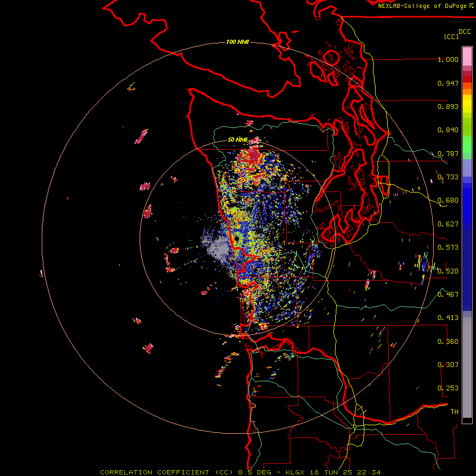Click the 0.733 color scale value
This screenshot has height=476, width=476.
point(448,177)
